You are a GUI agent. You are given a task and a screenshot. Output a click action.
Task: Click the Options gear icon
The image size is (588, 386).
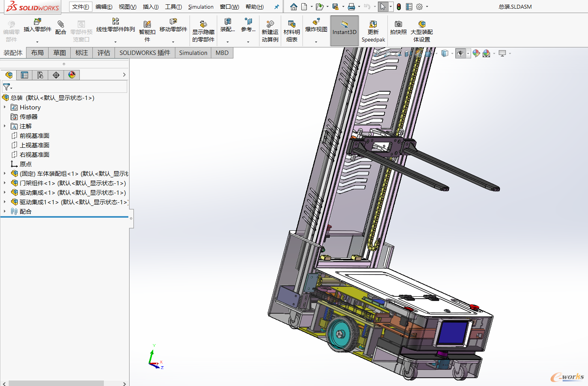[419, 7]
